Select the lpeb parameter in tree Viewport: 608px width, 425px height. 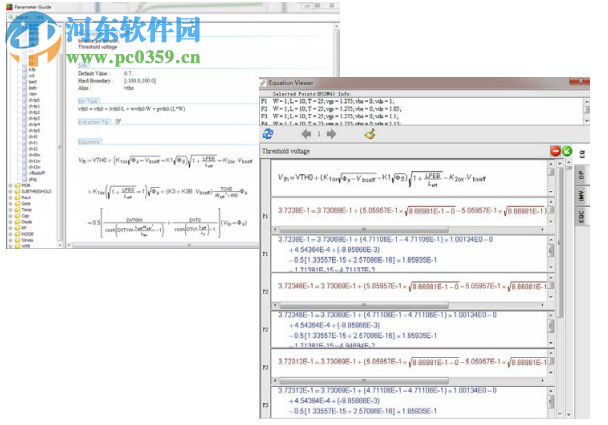[x=33, y=88]
